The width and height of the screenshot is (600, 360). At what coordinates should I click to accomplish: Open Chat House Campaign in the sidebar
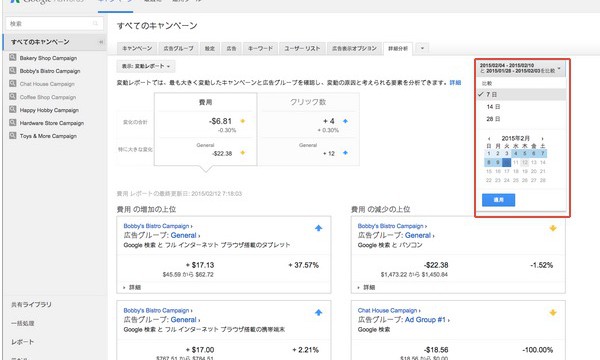[47, 84]
